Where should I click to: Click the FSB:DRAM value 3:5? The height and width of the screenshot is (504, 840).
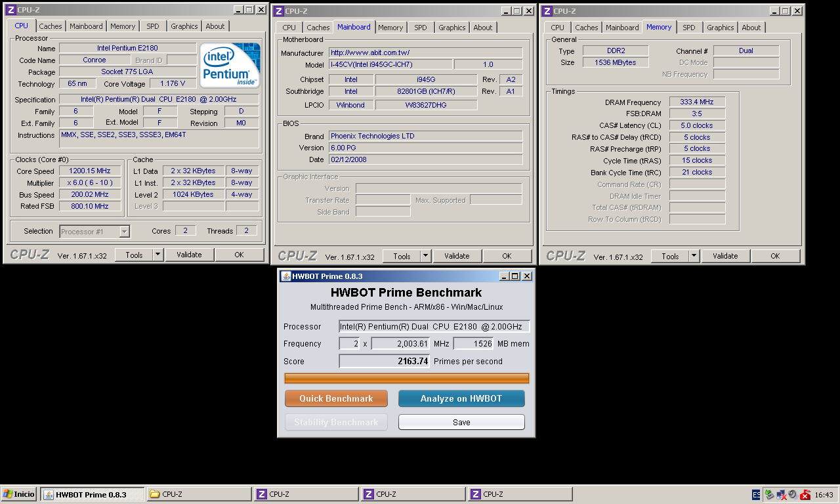[x=697, y=114]
